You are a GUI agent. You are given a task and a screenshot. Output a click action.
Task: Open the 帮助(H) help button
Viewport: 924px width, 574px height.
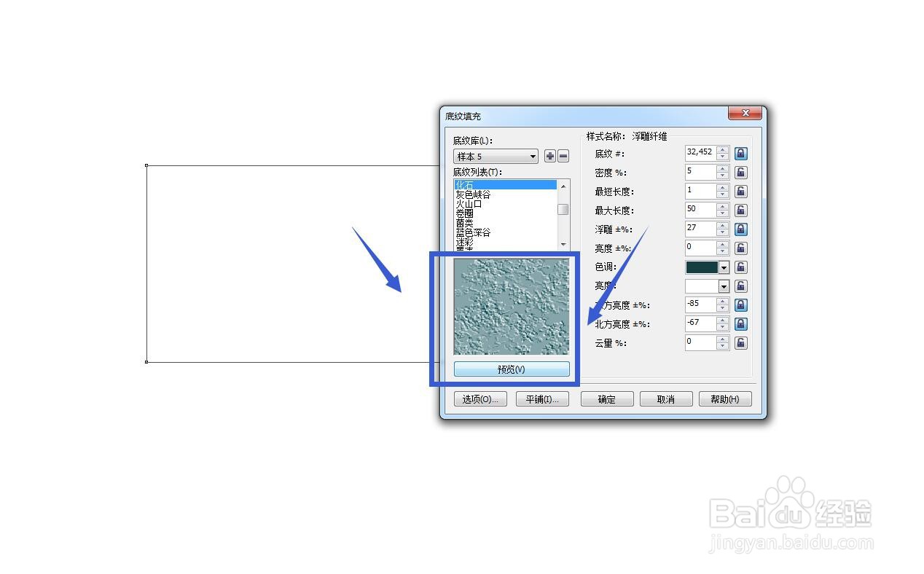coord(725,399)
